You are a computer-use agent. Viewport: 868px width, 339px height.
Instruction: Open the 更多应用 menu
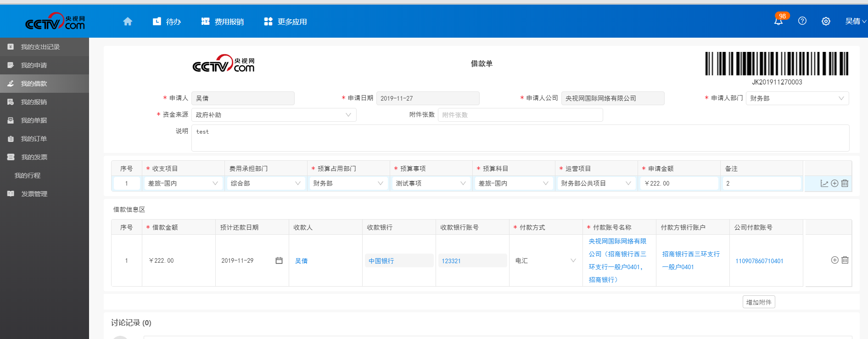pos(286,22)
